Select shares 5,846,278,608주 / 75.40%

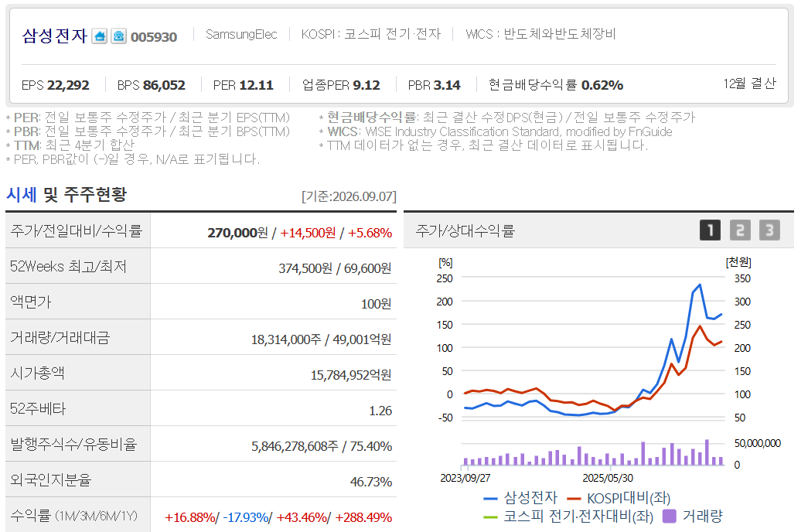click(x=322, y=446)
